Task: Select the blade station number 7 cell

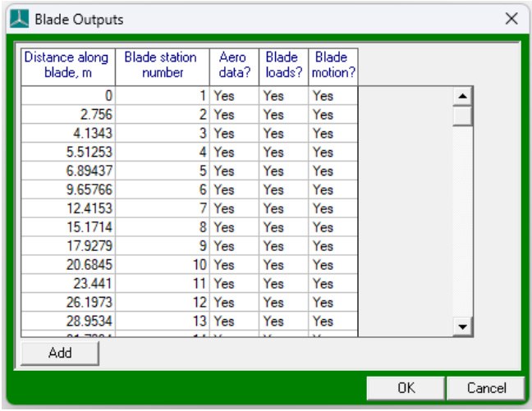Action: [x=161, y=208]
